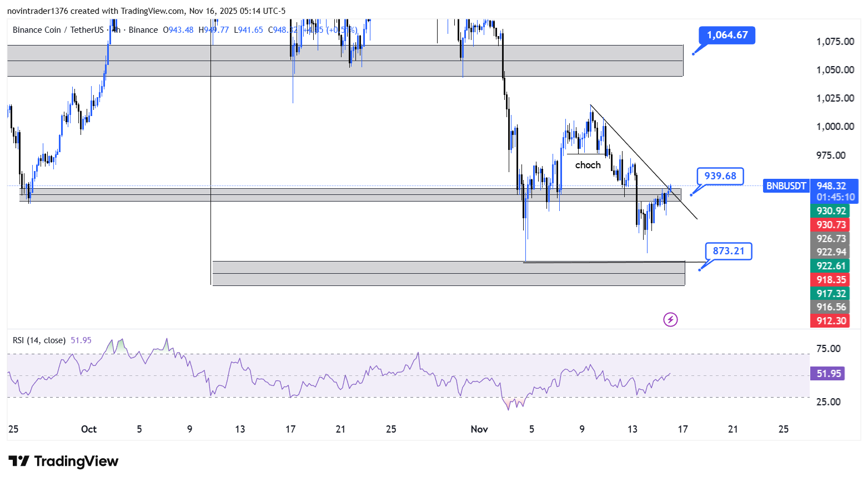The width and height of the screenshot is (868, 482).
Task: Select the 1,064.67 price callout
Action: 727,35
